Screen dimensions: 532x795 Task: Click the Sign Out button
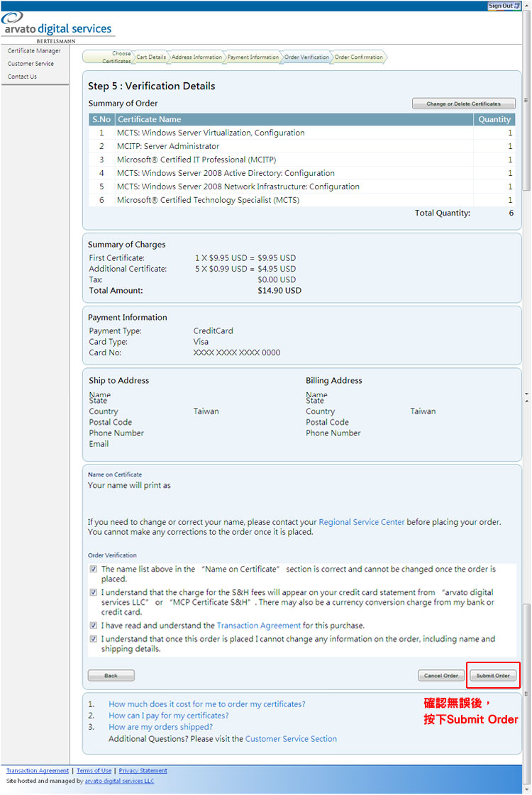click(504, 6)
